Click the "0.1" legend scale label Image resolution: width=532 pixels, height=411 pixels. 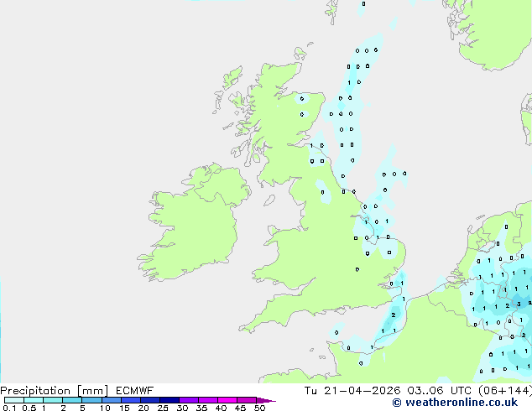(x=9, y=408)
